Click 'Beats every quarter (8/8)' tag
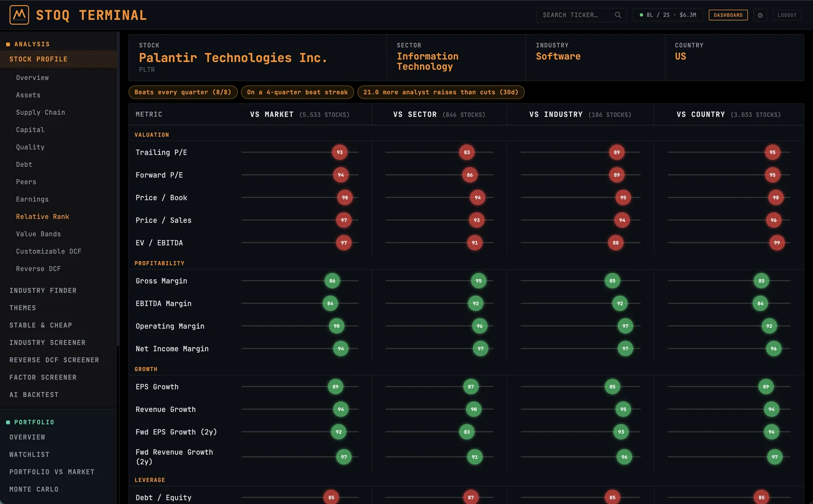 [x=183, y=92]
